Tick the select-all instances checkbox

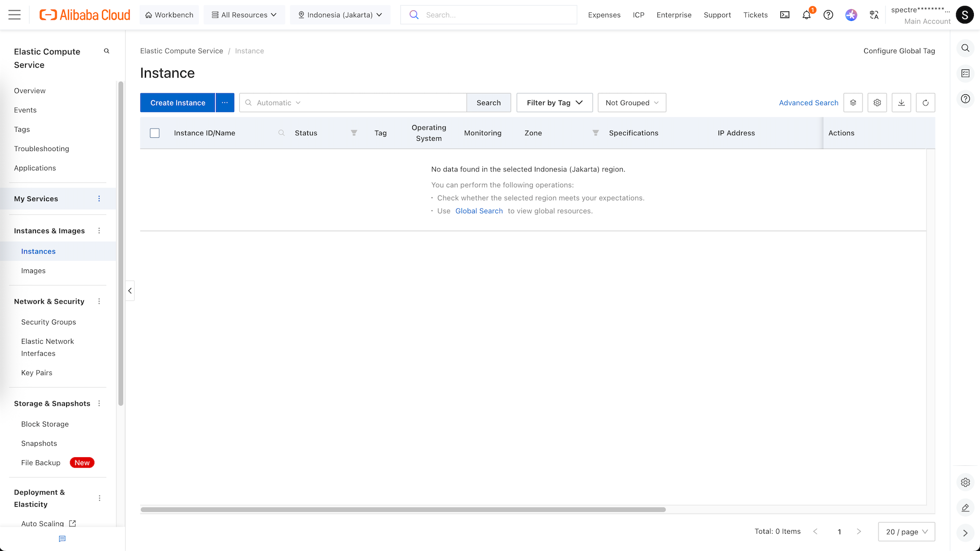pos(155,133)
